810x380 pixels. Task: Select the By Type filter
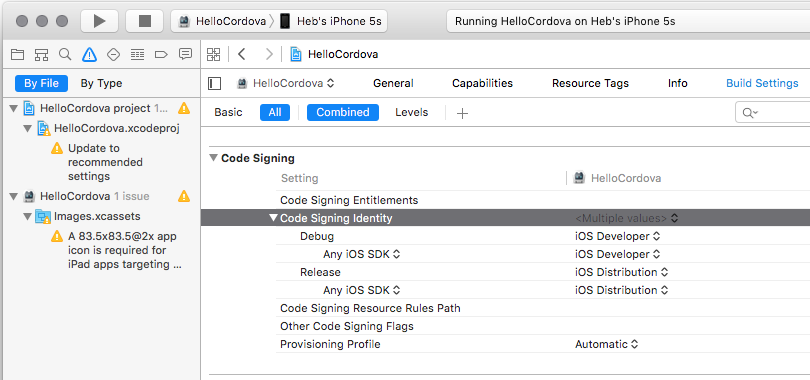pyautogui.click(x=101, y=83)
